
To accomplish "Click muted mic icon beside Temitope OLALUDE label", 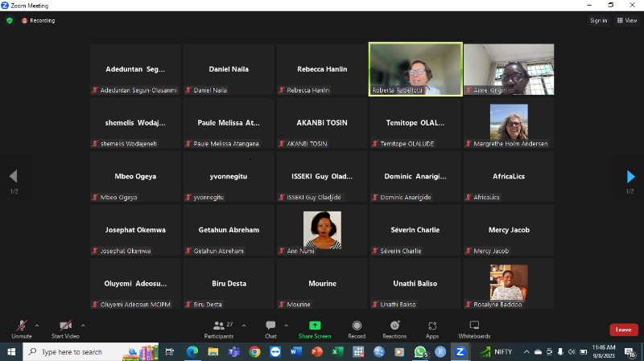I will [x=375, y=144].
